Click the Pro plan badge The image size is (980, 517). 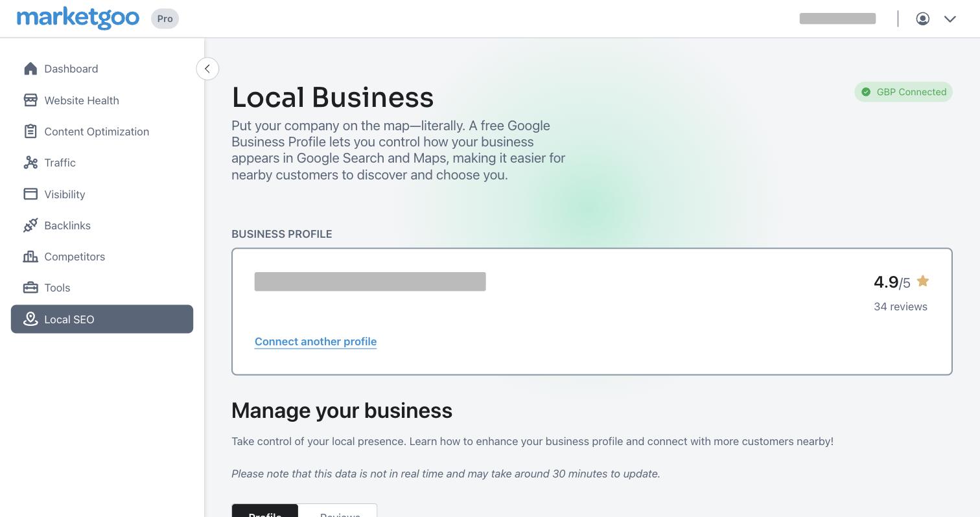tap(165, 19)
